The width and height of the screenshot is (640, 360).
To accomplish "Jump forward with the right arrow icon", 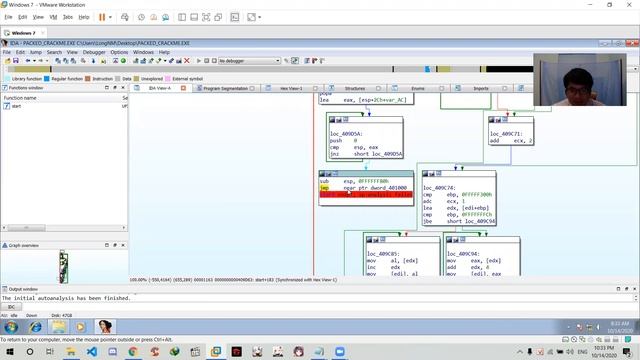I will click(x=40, y=61).
